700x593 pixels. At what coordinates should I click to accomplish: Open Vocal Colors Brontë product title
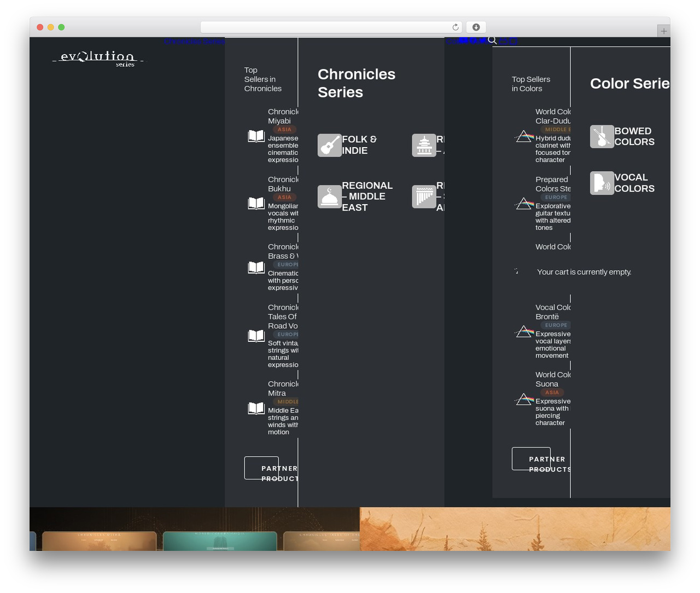pyautogui.click(x=553, y=312)
